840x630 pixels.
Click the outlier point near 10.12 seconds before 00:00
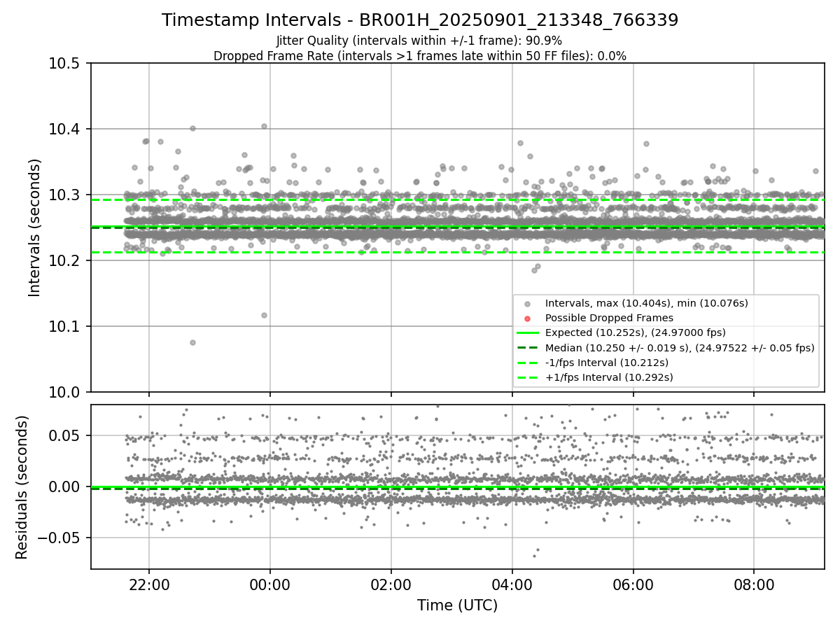coord(264,315)
